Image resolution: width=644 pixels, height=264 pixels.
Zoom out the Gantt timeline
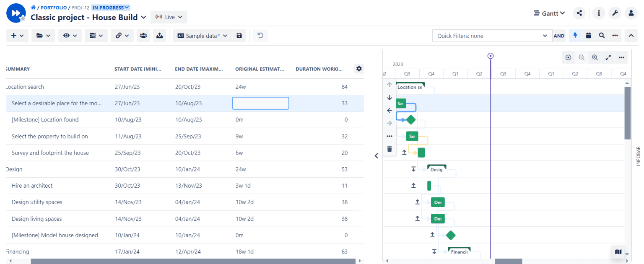pos(582,57)
